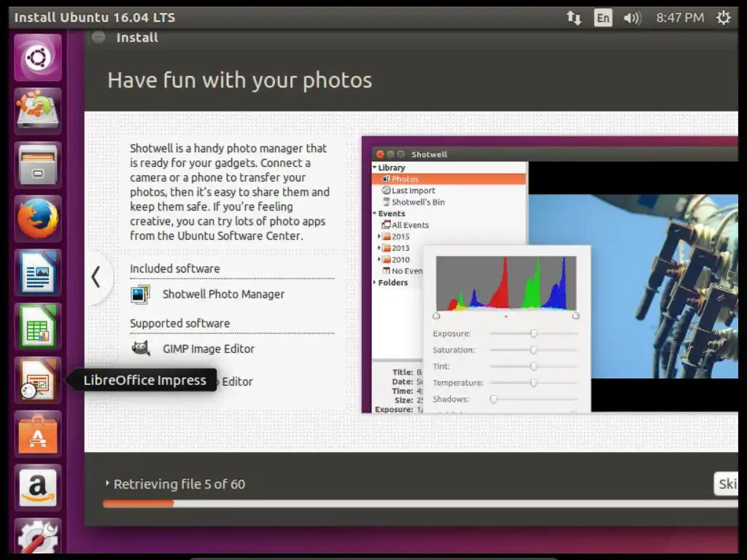This screenshot has height=560, width=747.
Task: Open the Files manager from launcher
Action: (x=38, y=165)
